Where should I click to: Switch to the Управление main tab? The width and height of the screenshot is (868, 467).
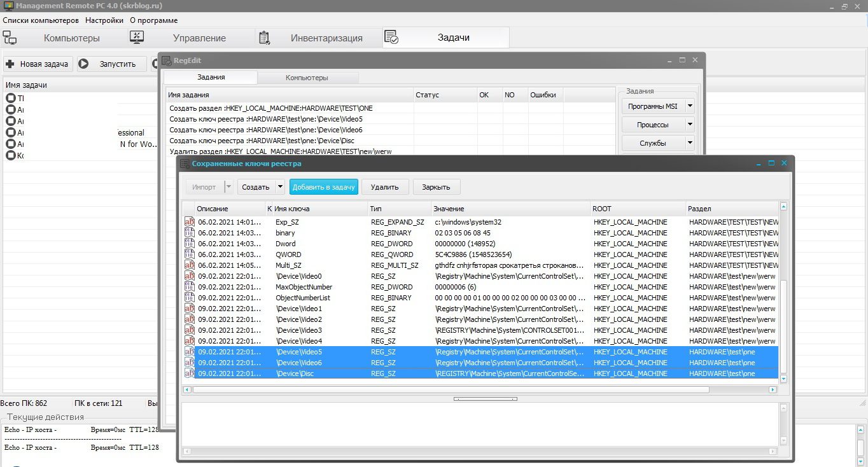coord(191,38)
